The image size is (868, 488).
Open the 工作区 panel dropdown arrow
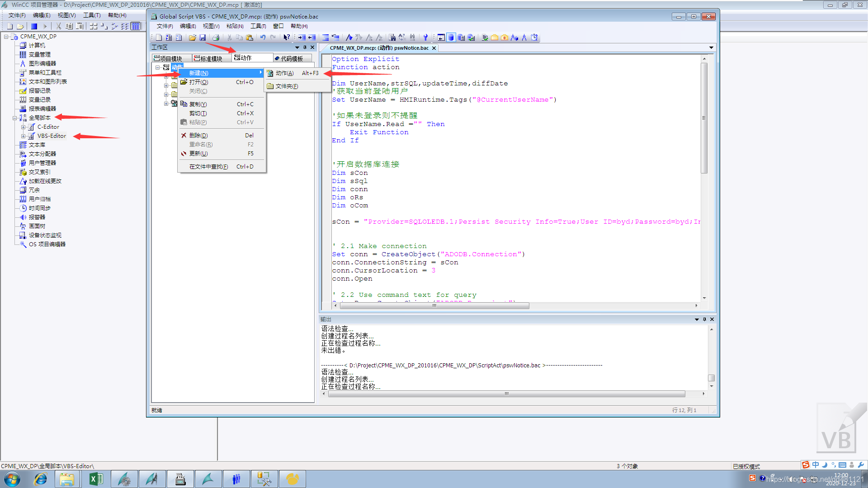click(x=297, y=47)
